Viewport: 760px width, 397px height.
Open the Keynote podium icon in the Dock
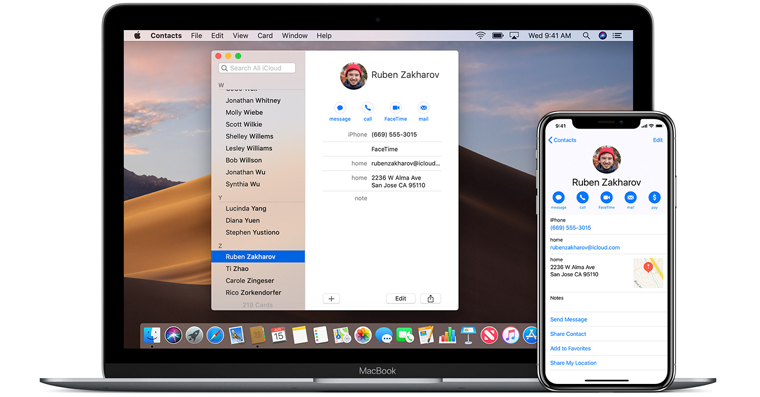(468, 335)
